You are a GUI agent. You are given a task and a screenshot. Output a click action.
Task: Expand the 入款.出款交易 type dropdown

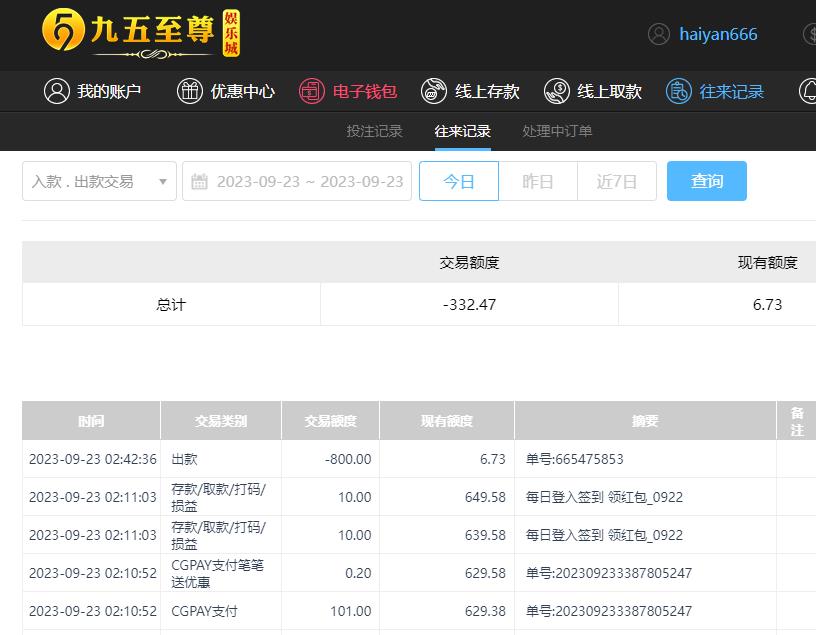99,181
